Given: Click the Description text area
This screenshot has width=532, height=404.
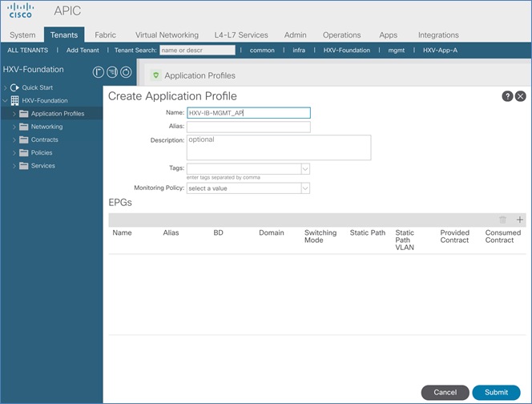Looking at the screenshot, I should point(278,147).
